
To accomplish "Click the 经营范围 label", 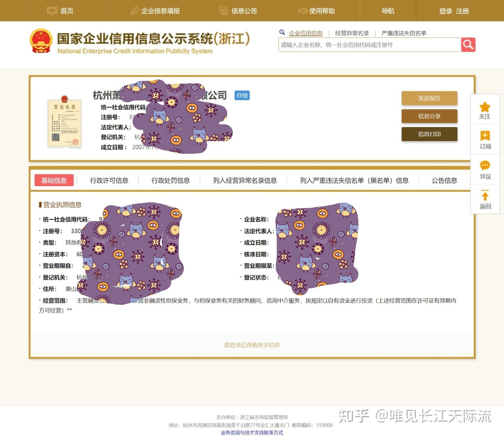I will click(55, 301).
